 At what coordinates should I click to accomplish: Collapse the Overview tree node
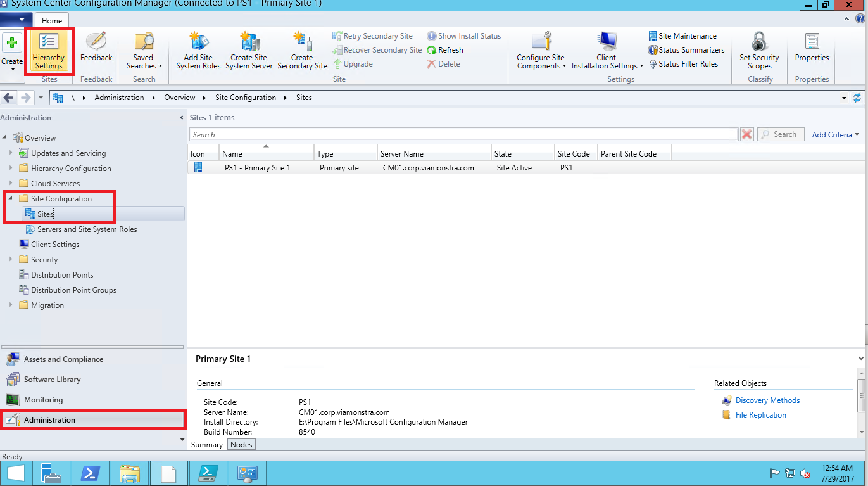point(5,137)
